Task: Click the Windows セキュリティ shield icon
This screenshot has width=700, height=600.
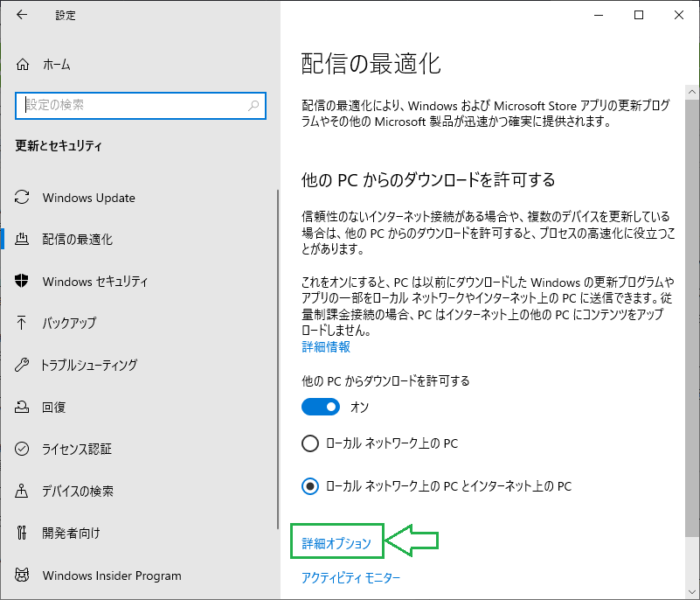Action: 22,281
